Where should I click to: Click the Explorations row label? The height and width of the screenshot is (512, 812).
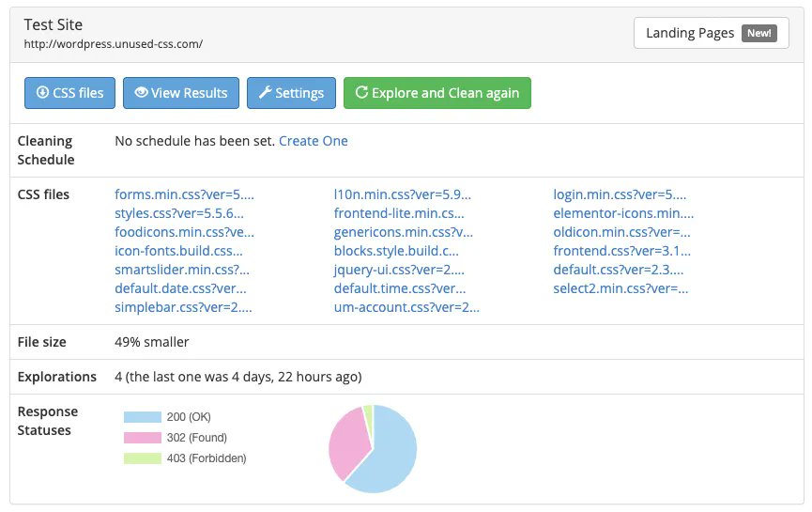pyautogui.click(x=57, y=377)
